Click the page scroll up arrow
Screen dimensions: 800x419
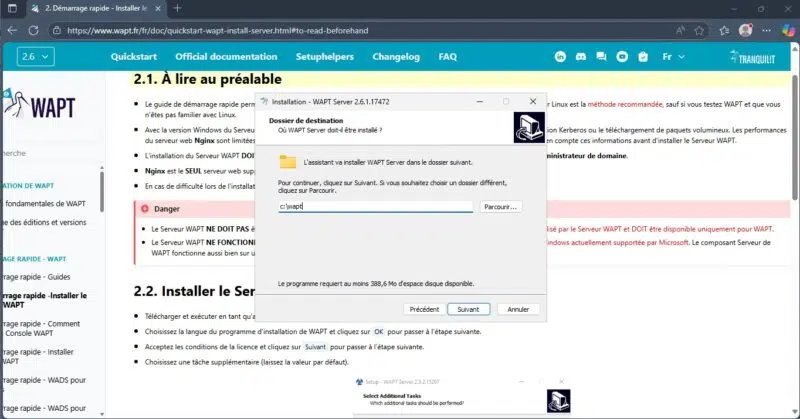click(x=795, y=47)
